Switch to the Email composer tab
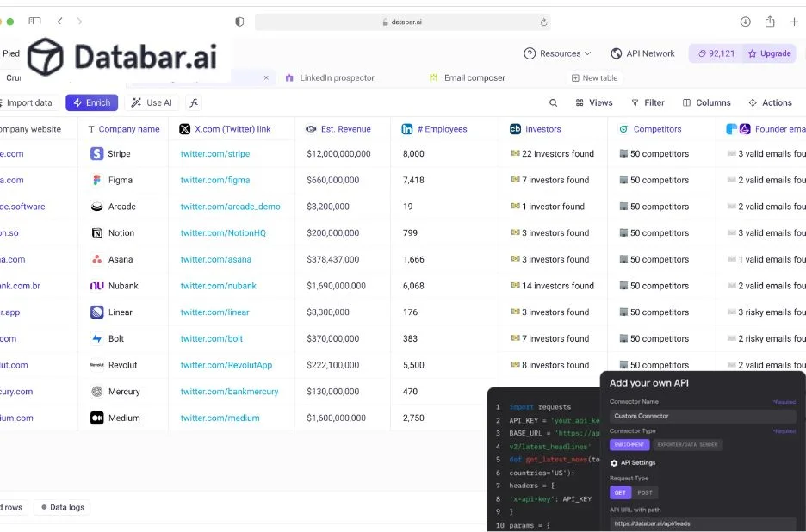This screenshot has height=532, width=806. (468, 78)
